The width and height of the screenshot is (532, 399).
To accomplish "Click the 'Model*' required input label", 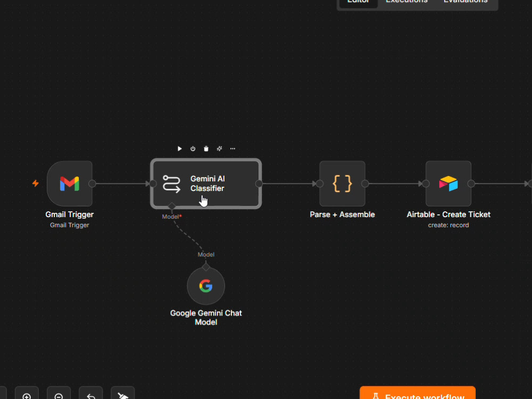I will coord(172,217).
